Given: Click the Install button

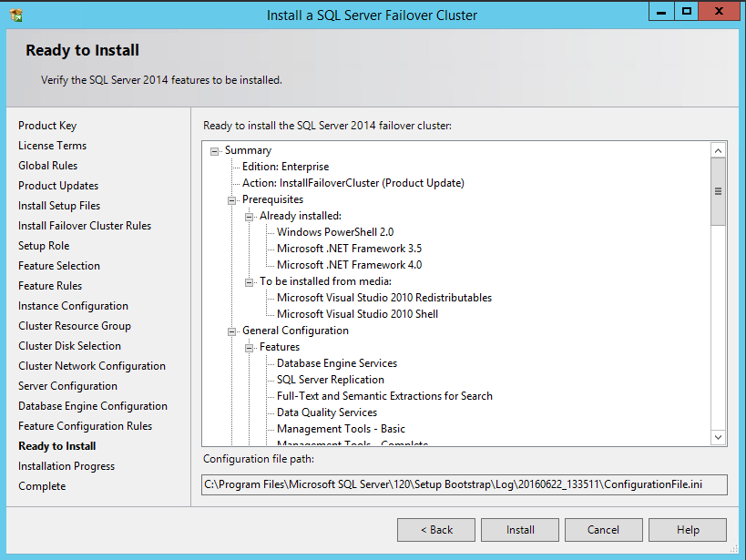Looking at the screenshot, I should [x=519, y=530].
